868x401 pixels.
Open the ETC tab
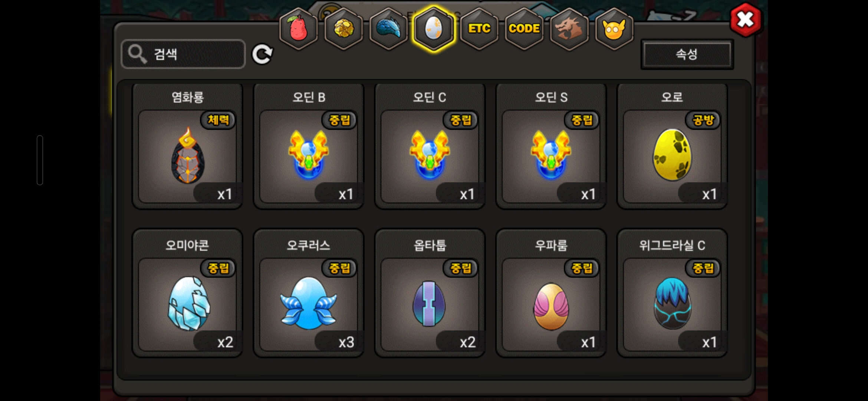pos(479,29)
